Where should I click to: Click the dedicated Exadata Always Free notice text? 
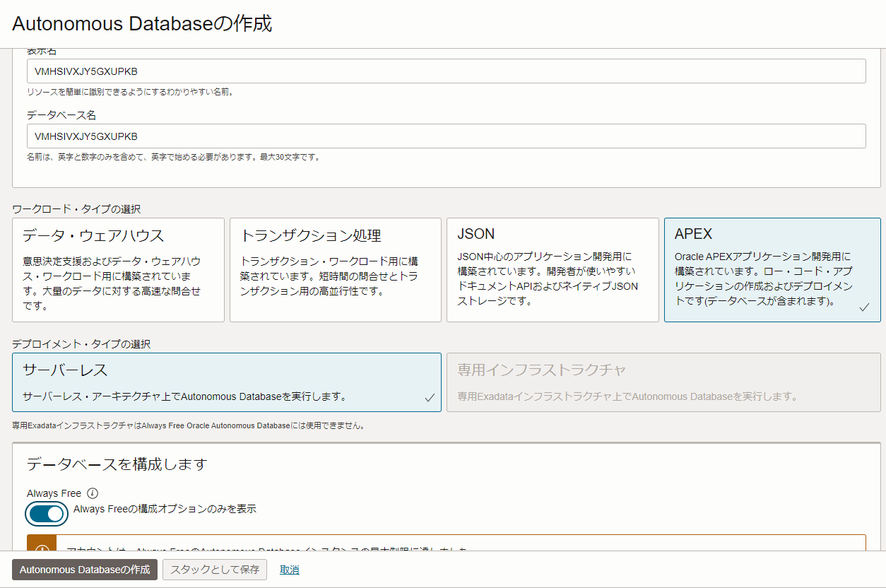(x=189, y=426)
